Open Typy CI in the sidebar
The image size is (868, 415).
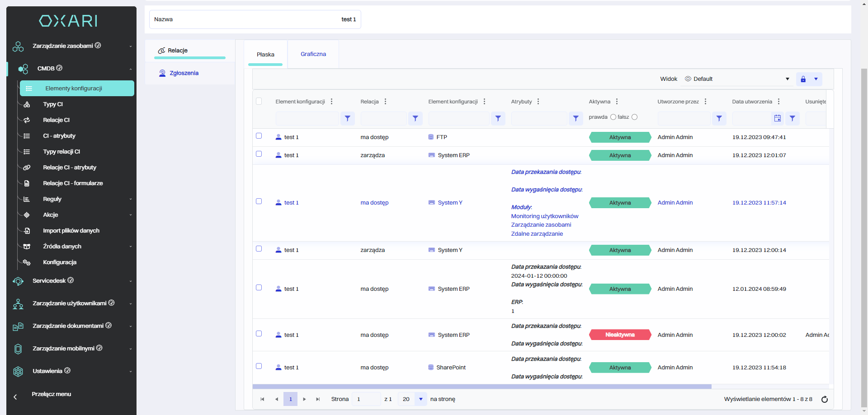pos(53,104)
